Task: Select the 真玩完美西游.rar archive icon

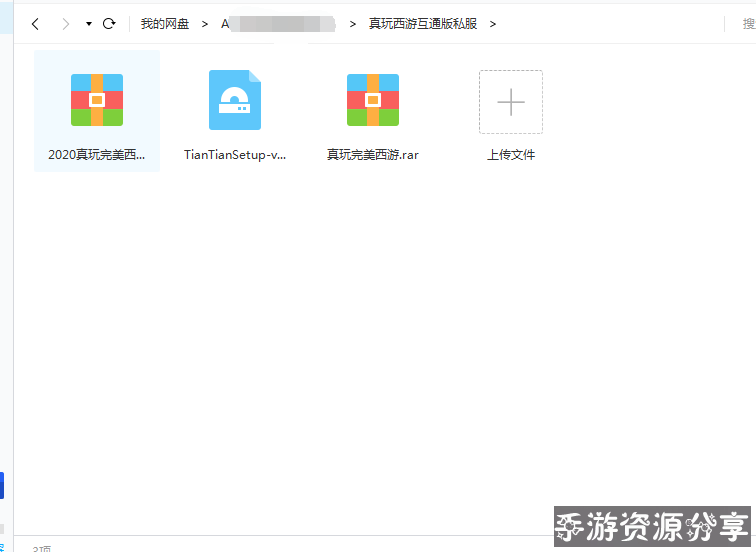Action: pos(373,100)
